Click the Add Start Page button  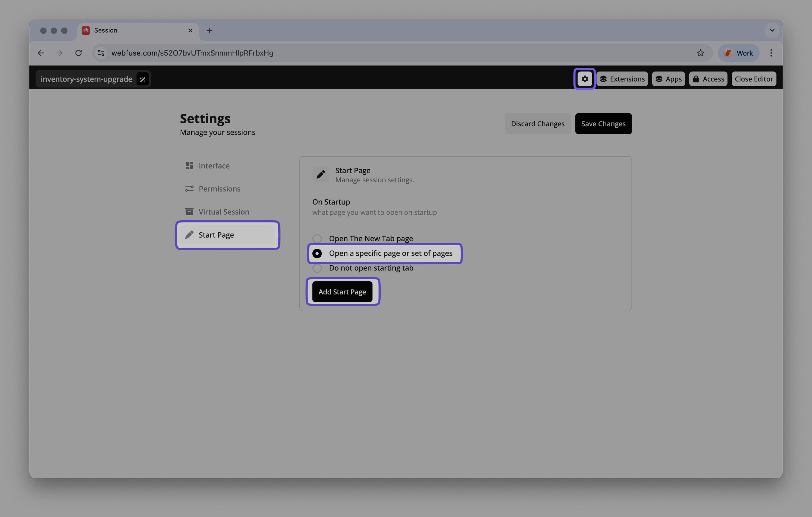tap(342, 292)
